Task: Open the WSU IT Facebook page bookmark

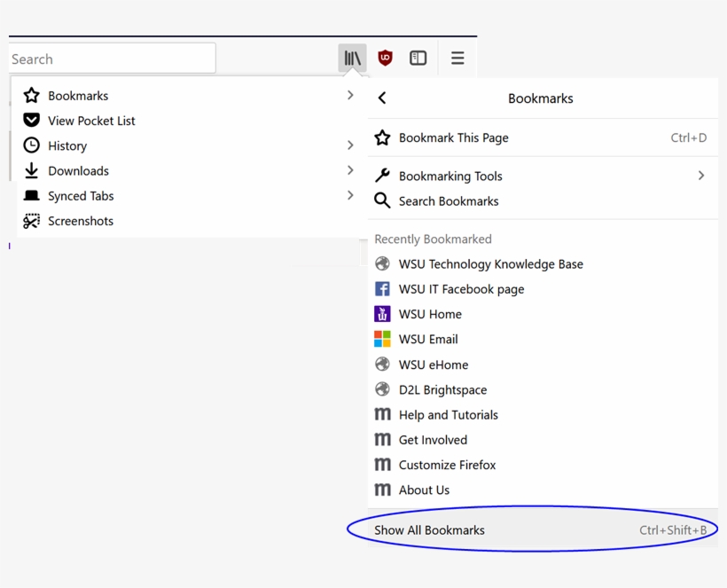Action: (x=461, y=289)
